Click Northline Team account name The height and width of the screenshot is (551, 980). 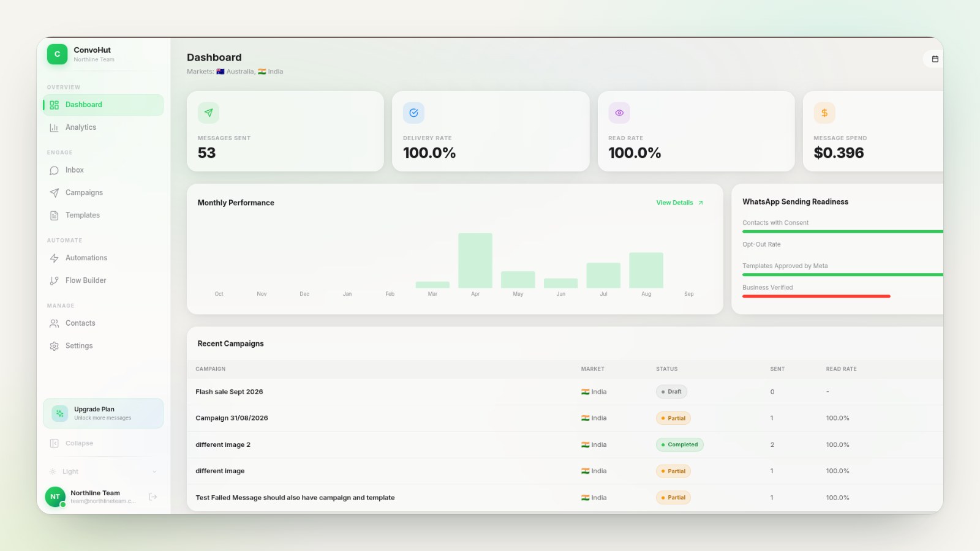coord(95,493)
